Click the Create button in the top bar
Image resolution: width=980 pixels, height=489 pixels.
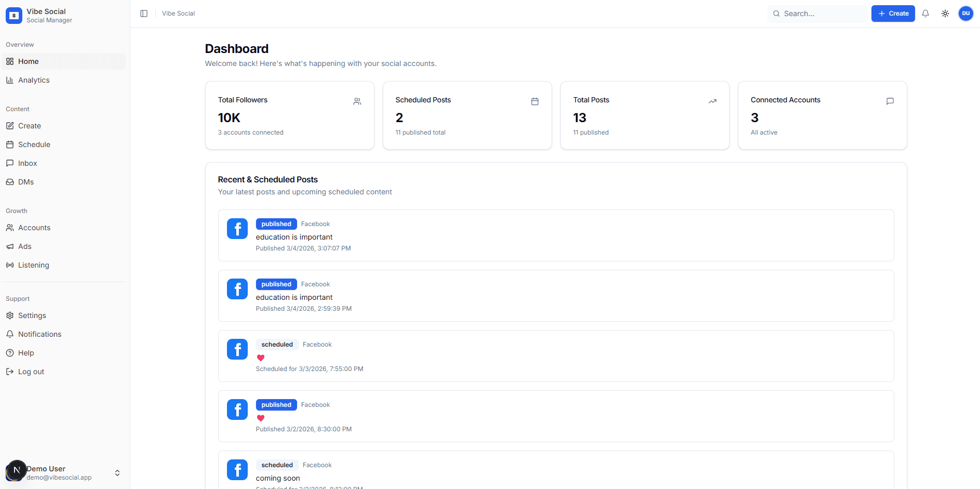pyautogui.click(x=893, y=13)
